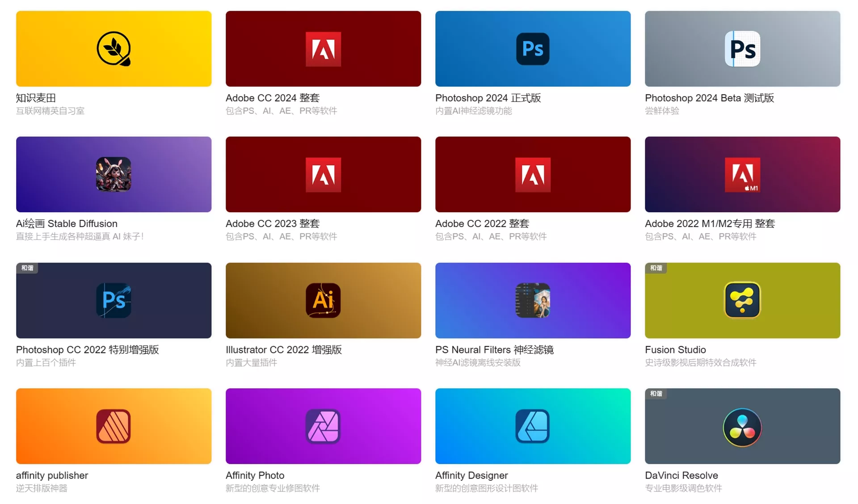The width and height of the screenshot is (858, 504).
Task: Open the Photoshop 2024 正式版 title
Action: (488, 98)
